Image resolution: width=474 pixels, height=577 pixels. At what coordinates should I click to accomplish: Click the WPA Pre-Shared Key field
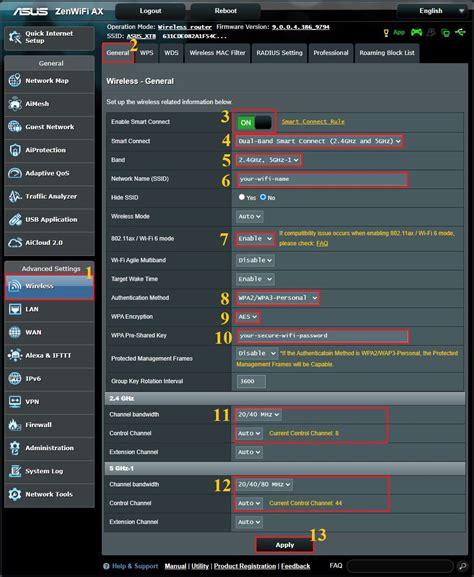(x=322, y=336)
